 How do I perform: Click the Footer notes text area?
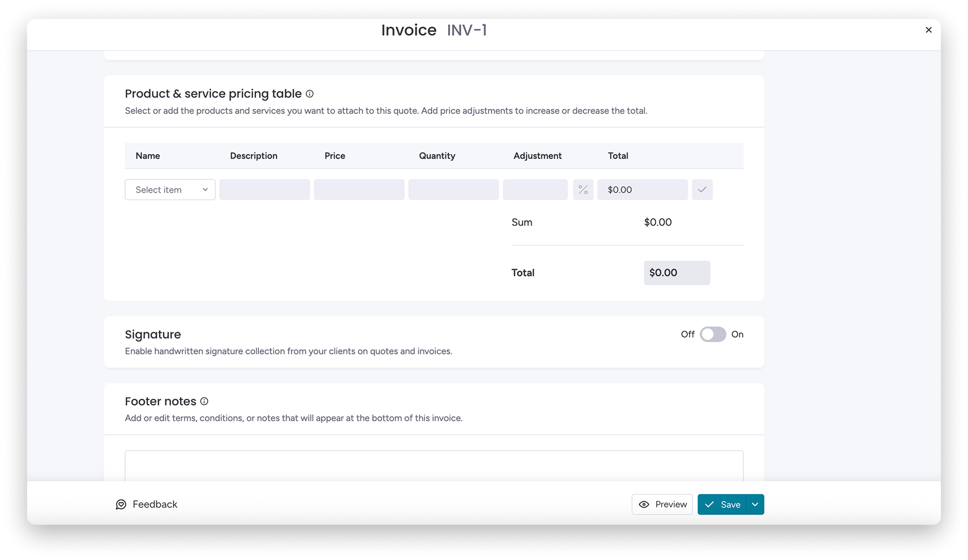pos(434,466)
